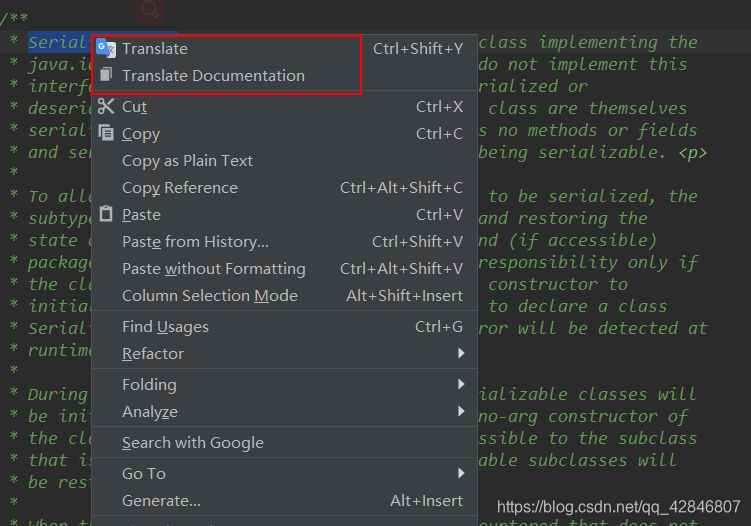
Task: Expand the Refactor submenu arrow
Action: click(x=461, y=354)
